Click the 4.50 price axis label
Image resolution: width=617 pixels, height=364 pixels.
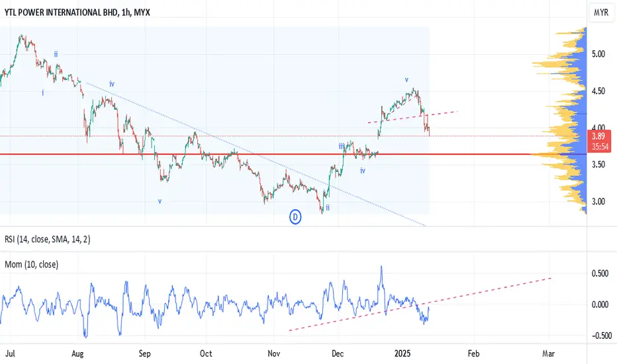[598, 91]
